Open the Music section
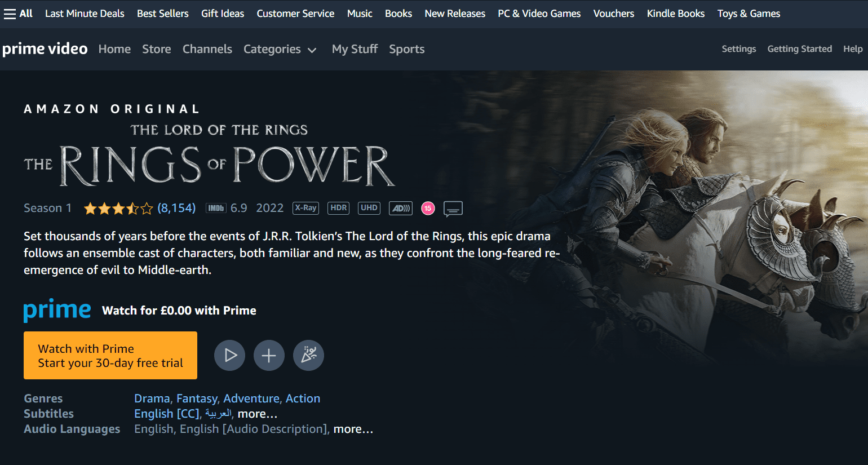 tap(360, 14)
